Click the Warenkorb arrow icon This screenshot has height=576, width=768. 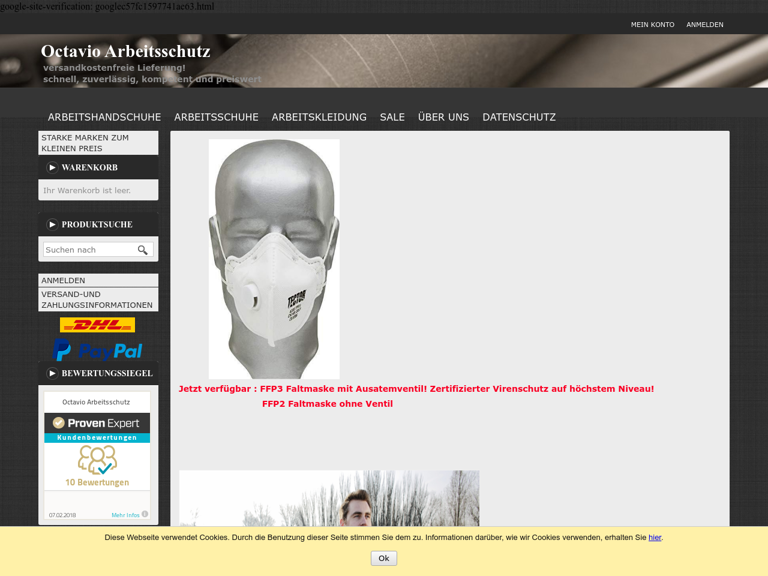click(52, 168)
